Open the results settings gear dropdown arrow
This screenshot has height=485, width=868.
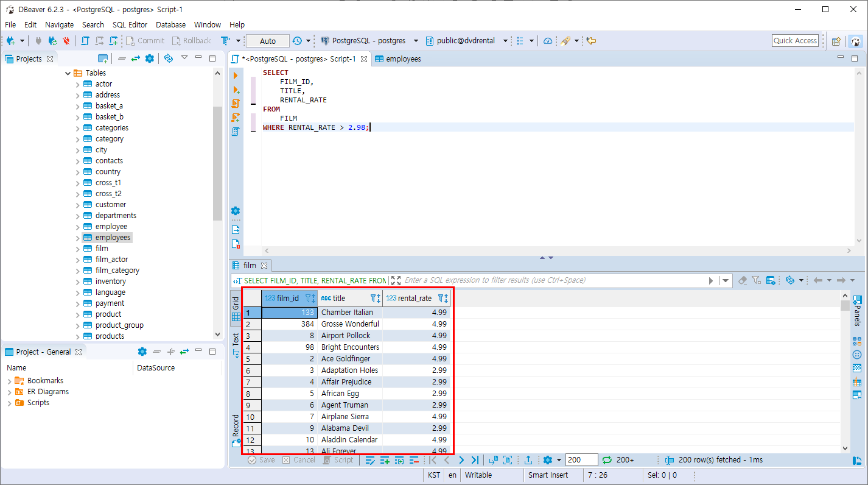pos(558,460)
